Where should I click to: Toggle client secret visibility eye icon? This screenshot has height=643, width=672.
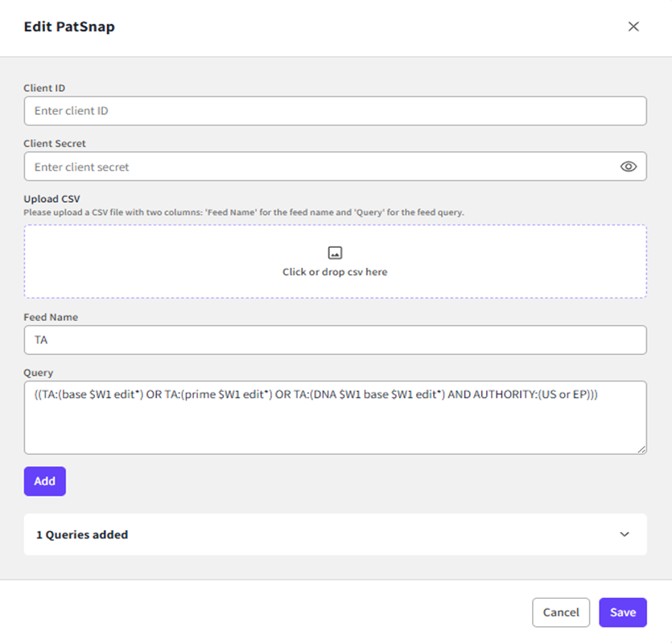pos(629,167)
